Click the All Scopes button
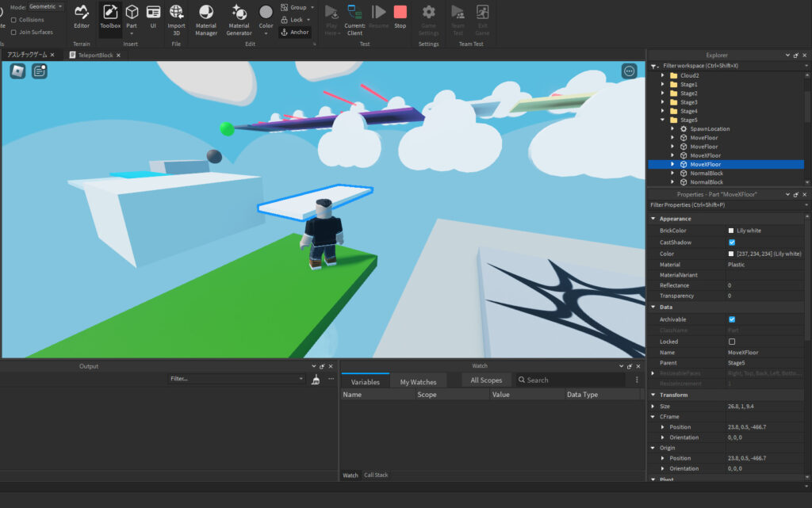The width and height of the screenshot is (812, 508). [486, 380]
